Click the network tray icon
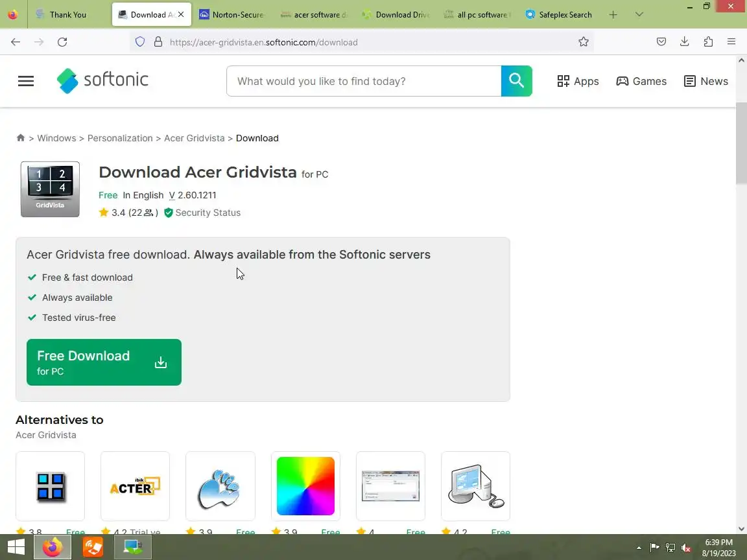747x560 pixels. click(670, 548)
